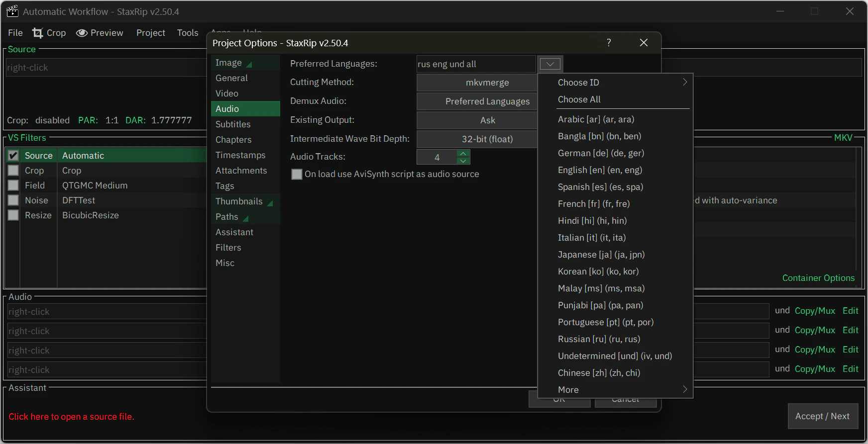
Task: Decrease the Audio Tracks count with down arrow
Action: (x=463, y=161)
